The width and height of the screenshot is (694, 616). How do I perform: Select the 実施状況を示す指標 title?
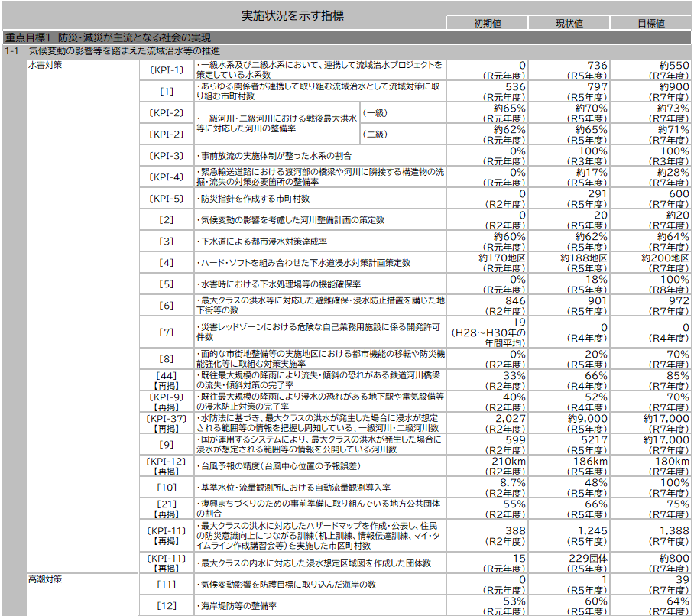292,16
